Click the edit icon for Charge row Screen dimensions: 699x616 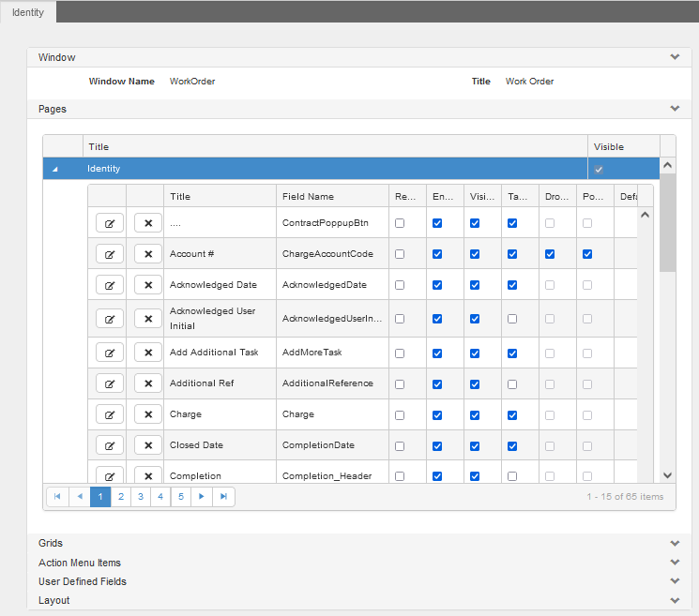coord(110,413)
